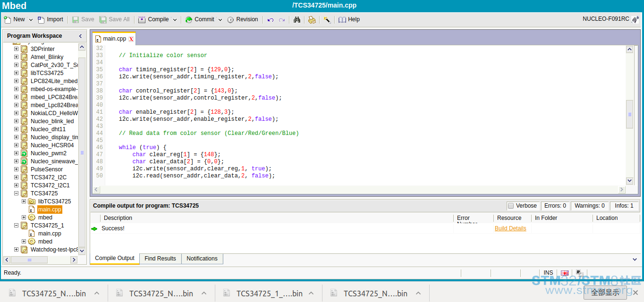Click the 全部显示 show all downloads button
This screenshot has width=644, height=302.
(x=605, y=293)
